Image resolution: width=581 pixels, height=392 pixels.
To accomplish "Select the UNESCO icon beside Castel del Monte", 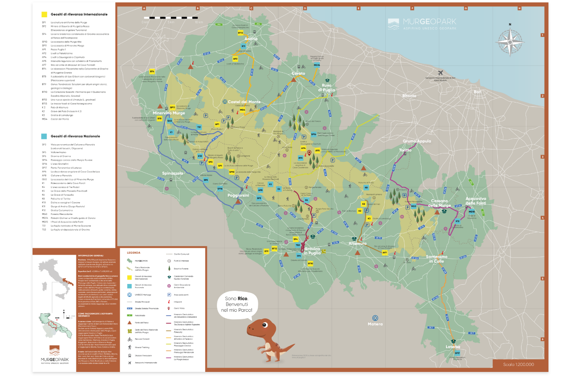I will point(225,102).
